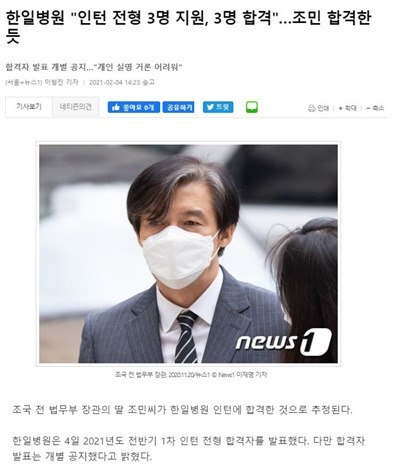
Task: Click the Facebook 공유하기 share button
Action: (x=179, y=107)
